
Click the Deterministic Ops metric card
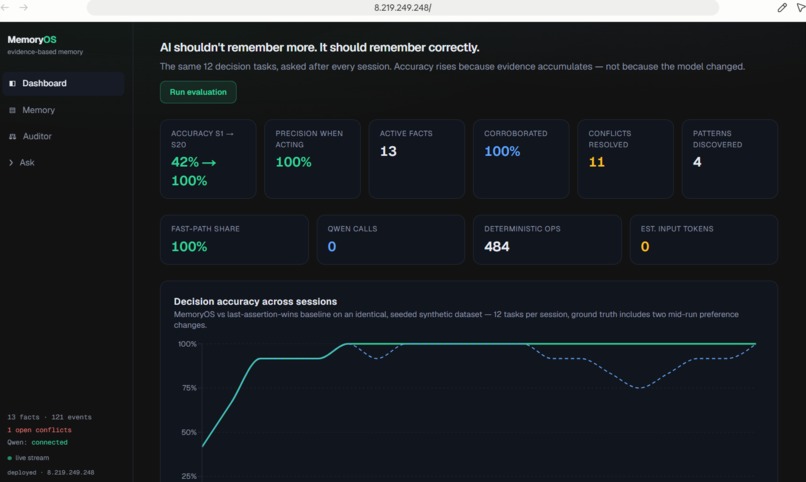547,239
